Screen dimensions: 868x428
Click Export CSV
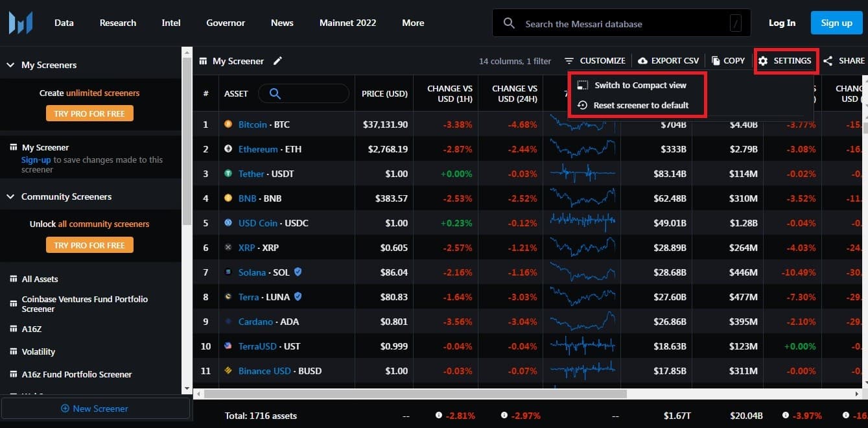668,61
